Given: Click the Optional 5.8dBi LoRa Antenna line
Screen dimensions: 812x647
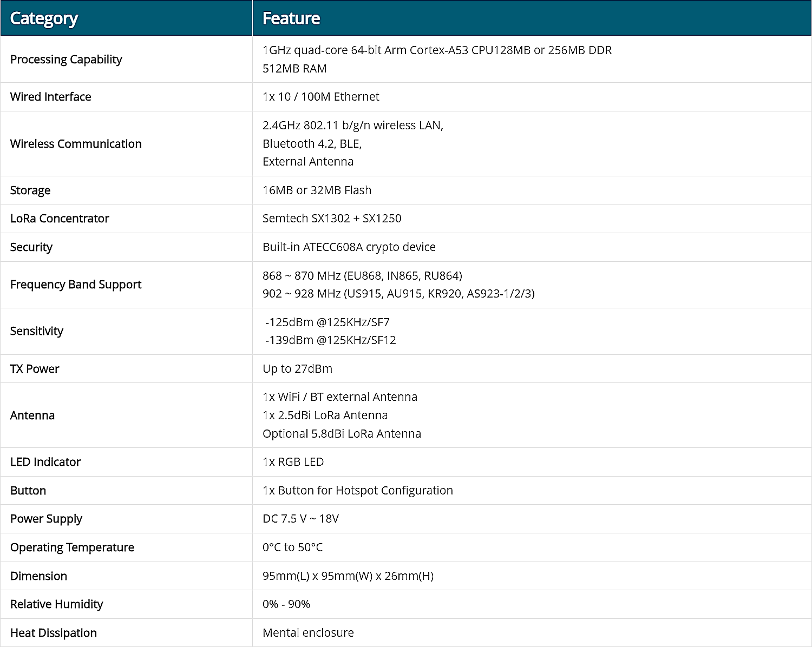Looking at the screenshot, I should pos(342,434).
